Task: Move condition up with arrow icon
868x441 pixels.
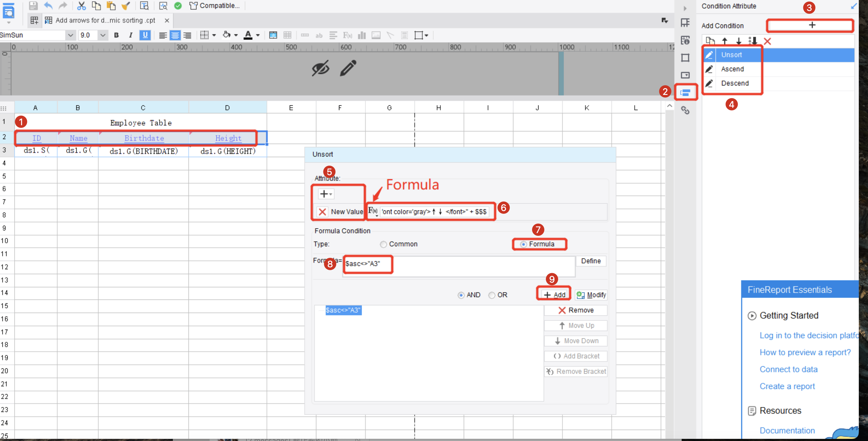Action: tap(725, 41)
